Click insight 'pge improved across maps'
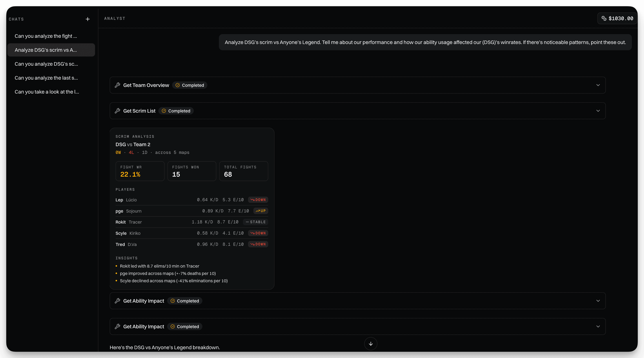The width and height of the screenshot is (644, 358). pos(168,273)
